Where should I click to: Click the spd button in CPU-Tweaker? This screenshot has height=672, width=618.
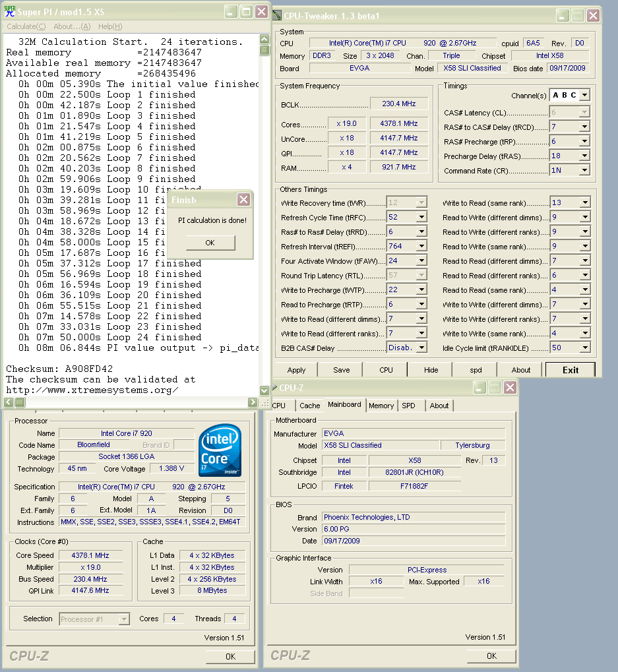476,370
